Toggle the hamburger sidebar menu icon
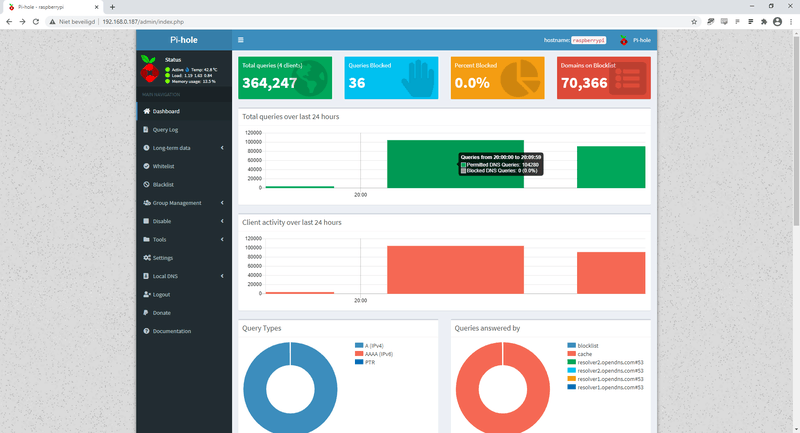This screenshot has height=433, width=800. click(241, 40)
